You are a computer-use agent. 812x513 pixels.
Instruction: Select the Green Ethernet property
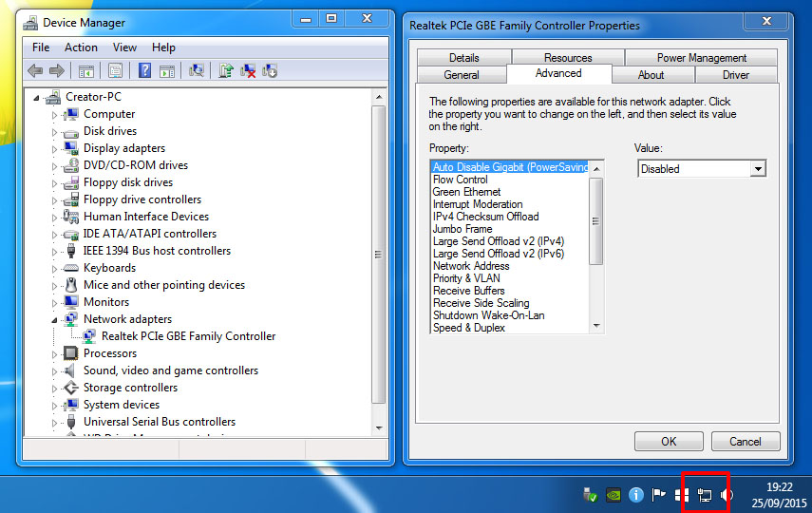tap(466, 192)
